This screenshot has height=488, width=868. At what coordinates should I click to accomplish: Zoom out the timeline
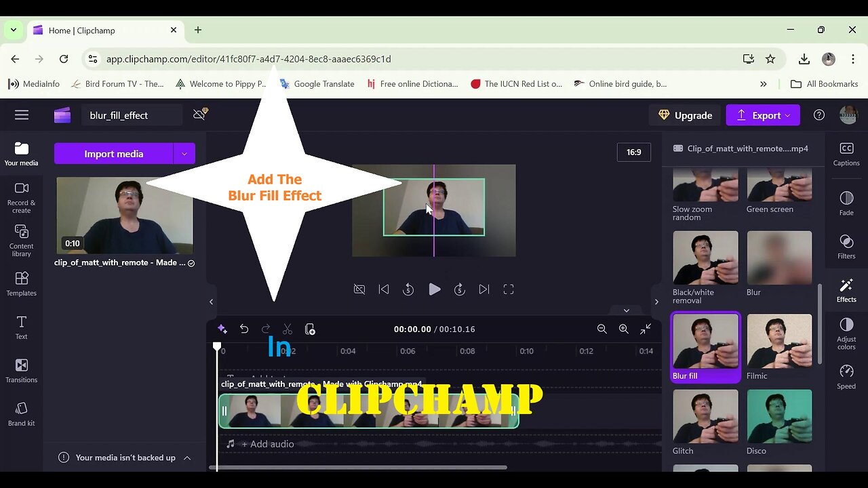point(602,329)
